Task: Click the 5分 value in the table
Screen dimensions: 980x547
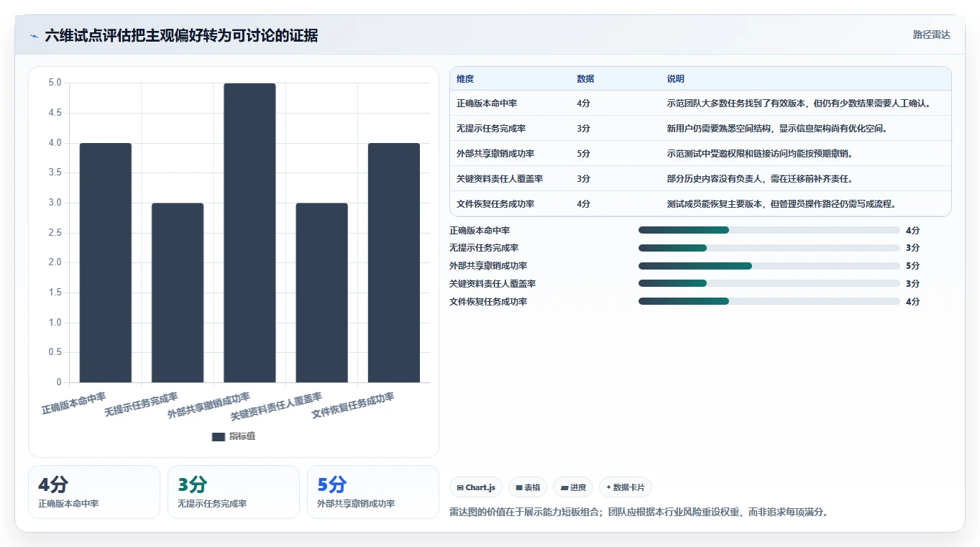Action: [583, 154]
